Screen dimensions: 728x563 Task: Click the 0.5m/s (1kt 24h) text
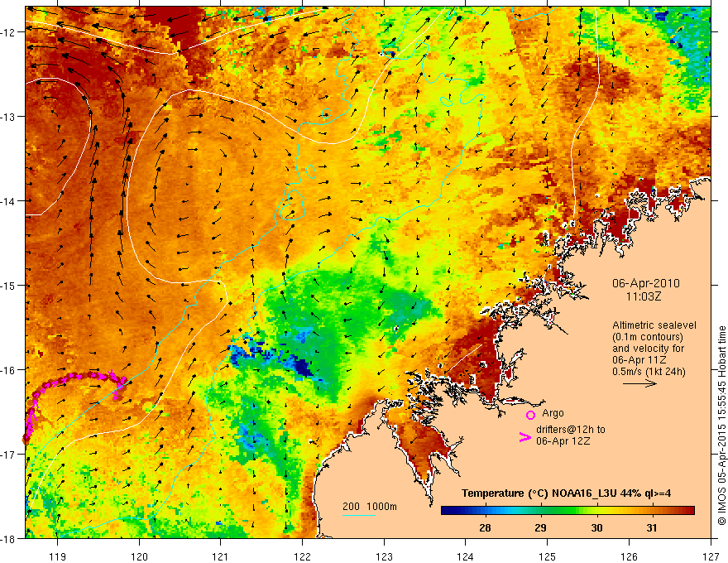tap(649, 371)
